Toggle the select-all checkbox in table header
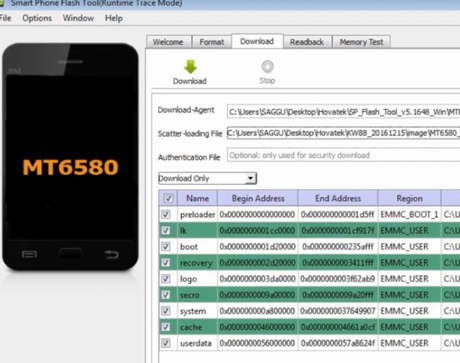 click(x=168, y=198)
